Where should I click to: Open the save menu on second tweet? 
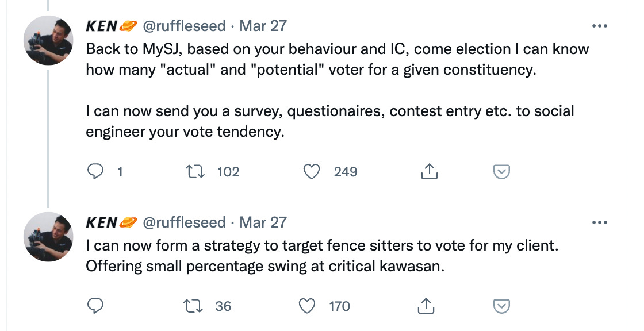point(501,306)
